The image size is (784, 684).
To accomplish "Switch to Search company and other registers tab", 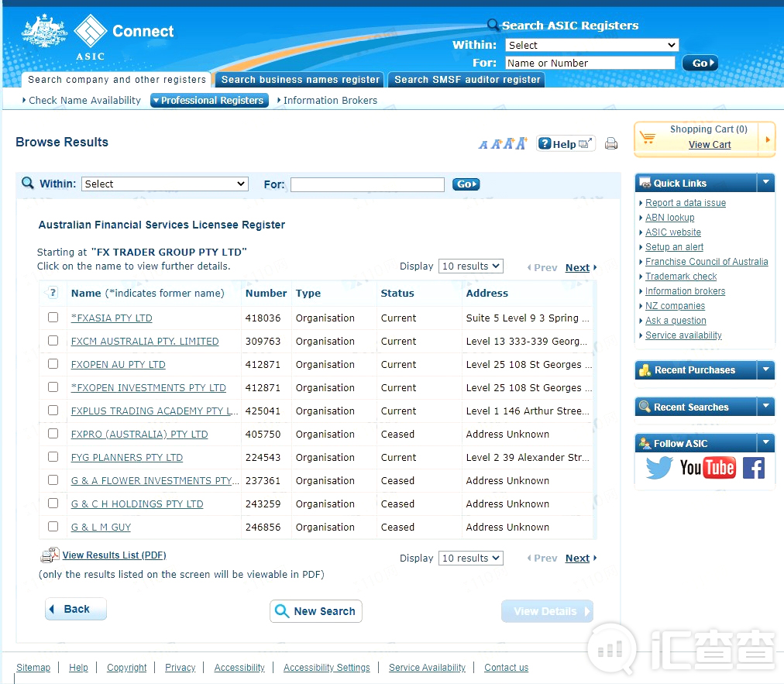I will click(117, 80).
